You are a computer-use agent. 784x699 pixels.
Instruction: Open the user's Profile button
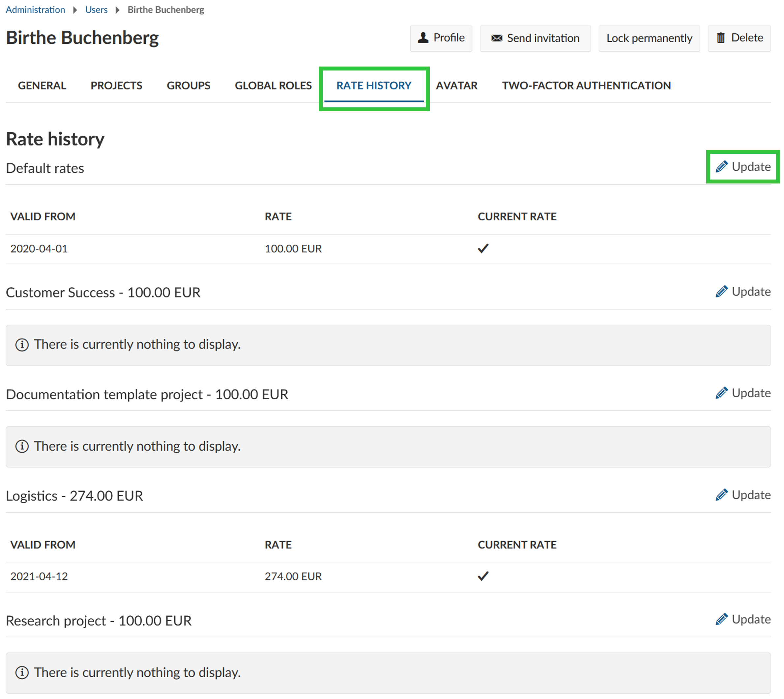(x=441, y=38)
